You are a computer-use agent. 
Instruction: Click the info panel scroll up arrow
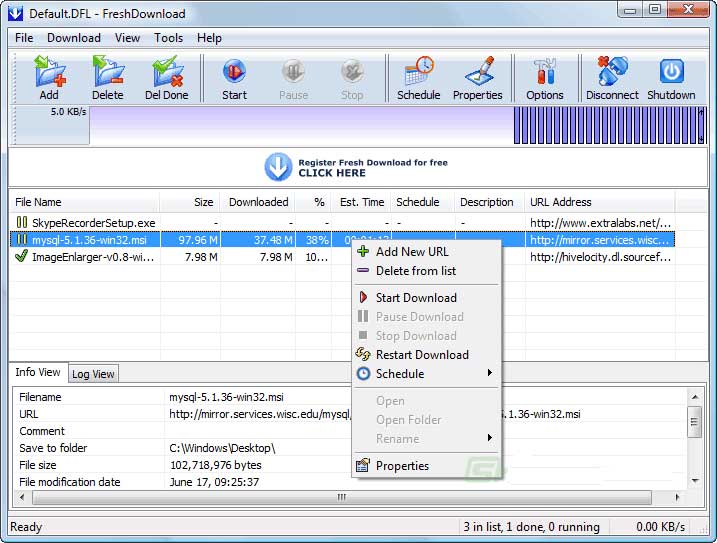click(x=695, y=397)
